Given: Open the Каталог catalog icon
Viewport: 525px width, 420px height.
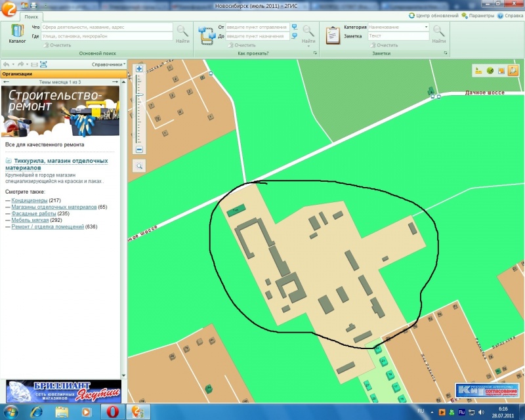Looking at the screenshot, I should (17, 32).
